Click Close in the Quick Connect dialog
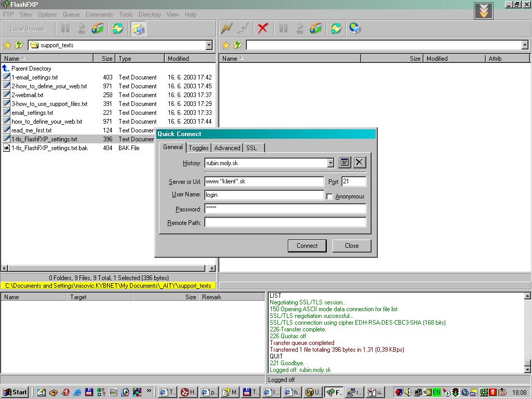This screenshot has height=399, width=532. tap(352, 246)
